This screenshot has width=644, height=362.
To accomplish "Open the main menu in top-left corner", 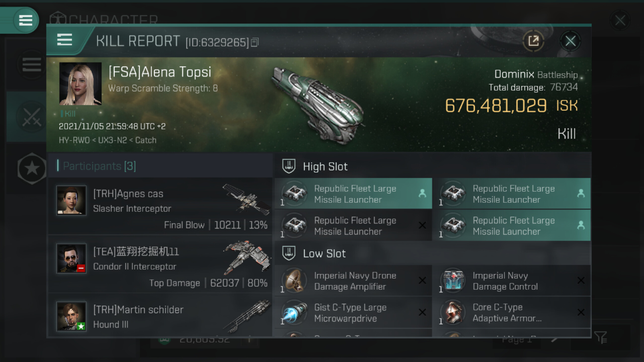I will pyautogui.click(x=25, y=20).
